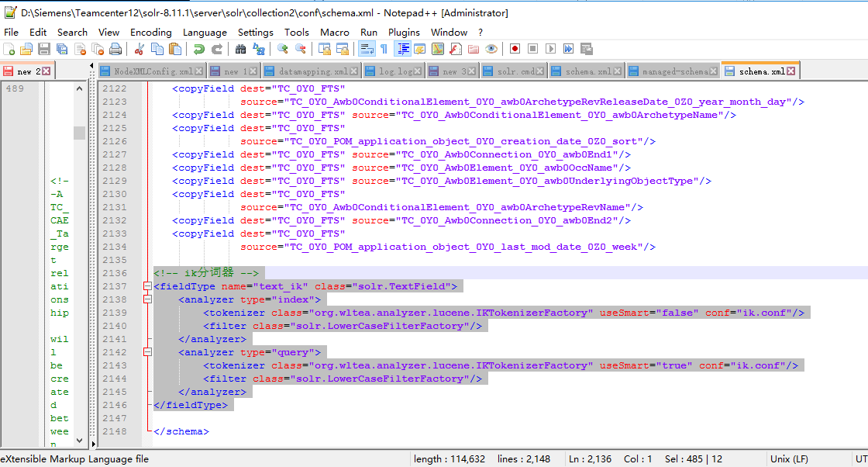Click the Zoom In magnifier icon
This screenshot has width=868, height=467.
(x=282, y=50)
